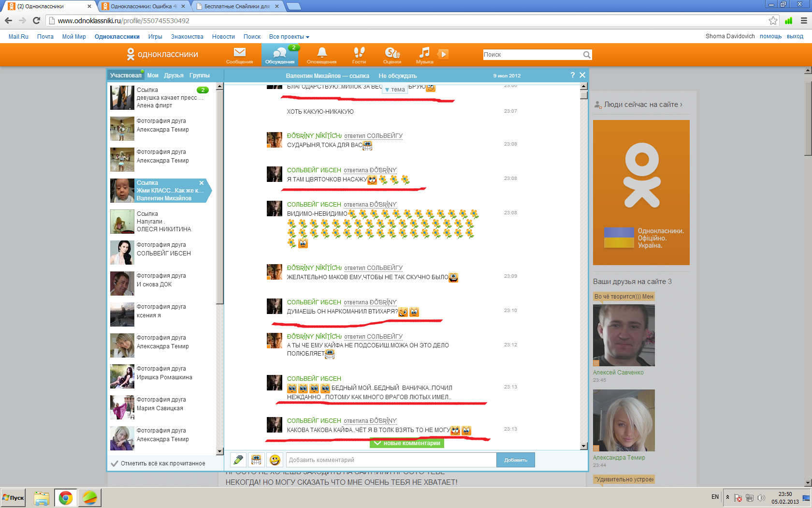Click the browser back arrow
The width and height of the screenshot is (812, 508).
point(8,20)
